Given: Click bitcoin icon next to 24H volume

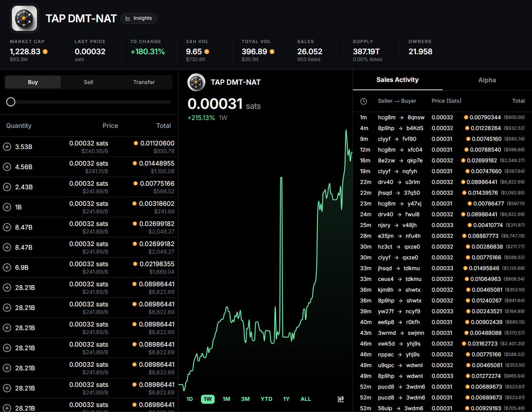Looking at the screenshot, I should coord(206,52).
